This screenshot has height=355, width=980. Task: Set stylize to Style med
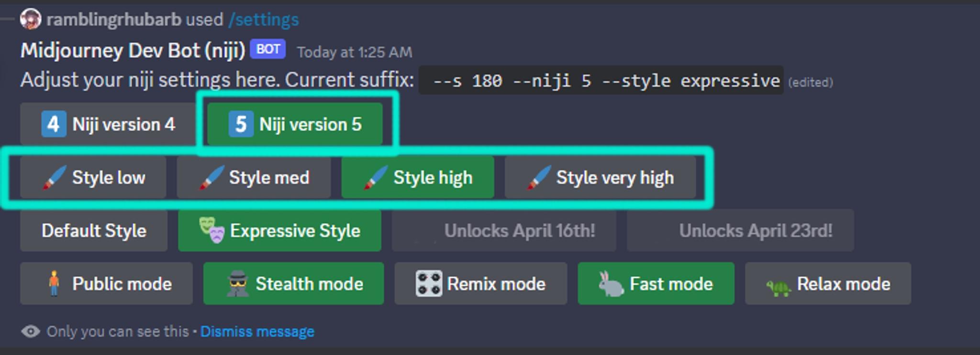tap(254, 177)
